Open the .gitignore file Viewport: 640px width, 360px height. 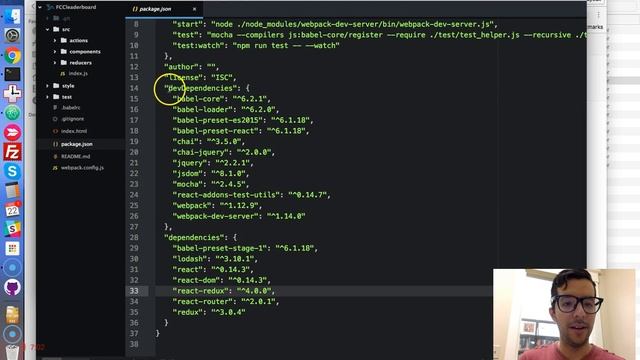point(72,119)
